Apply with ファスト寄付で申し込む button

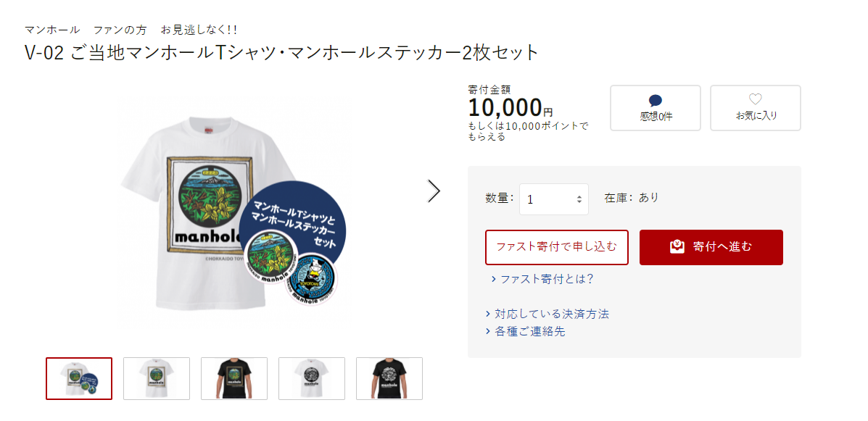point(556,247)
